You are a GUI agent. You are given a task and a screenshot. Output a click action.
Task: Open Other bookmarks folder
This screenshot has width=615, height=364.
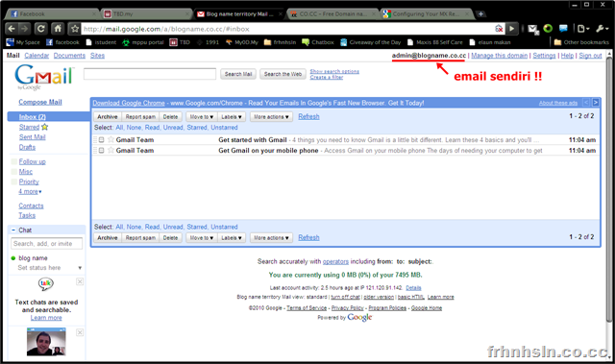point(581,42)
